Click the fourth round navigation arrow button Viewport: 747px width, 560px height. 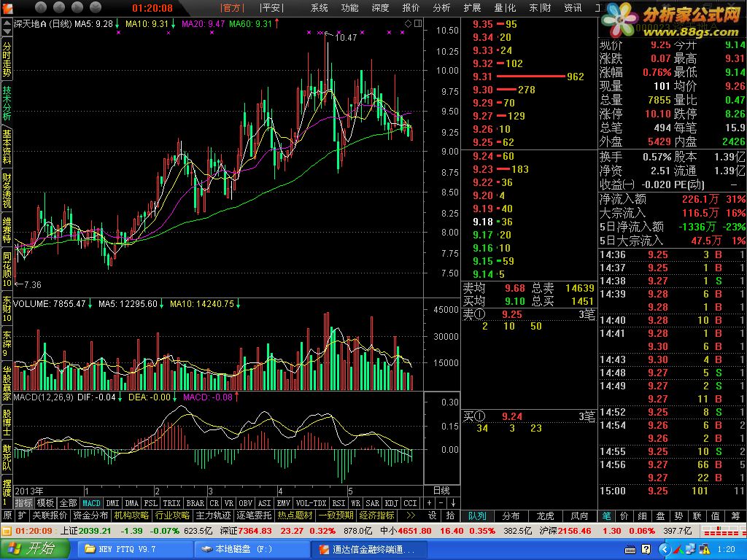point(96,7)
